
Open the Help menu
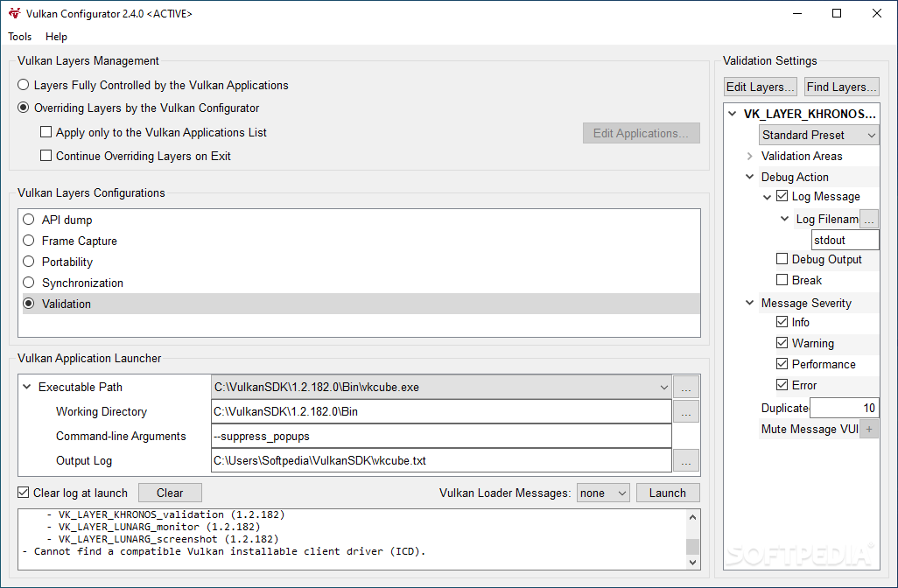[56, 37]
